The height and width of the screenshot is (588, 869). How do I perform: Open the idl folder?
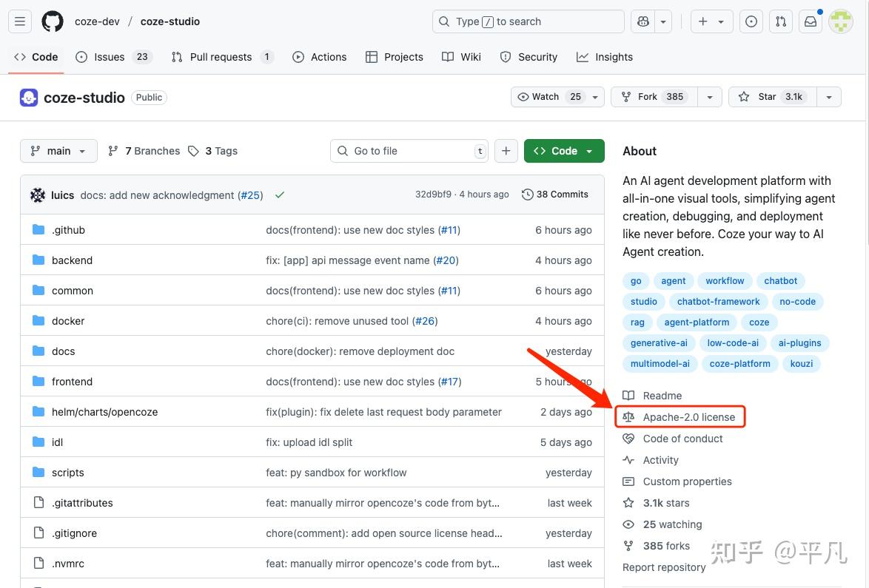point(57,442)
